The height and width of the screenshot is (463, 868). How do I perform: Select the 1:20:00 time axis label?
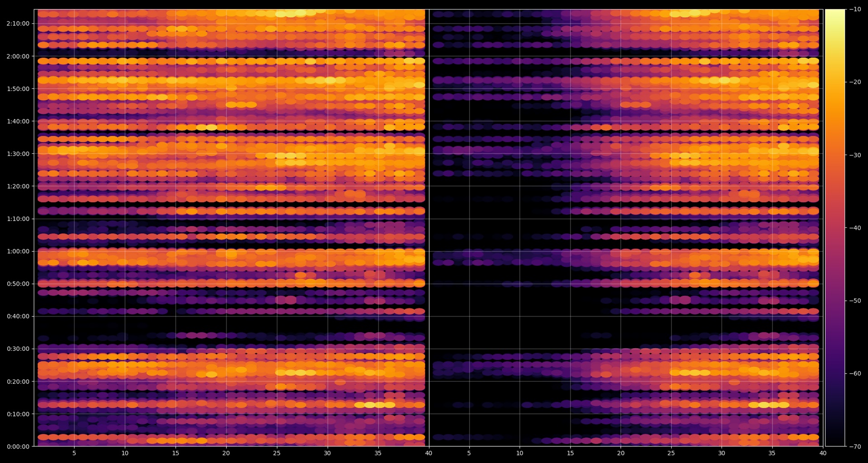point(18,186)
